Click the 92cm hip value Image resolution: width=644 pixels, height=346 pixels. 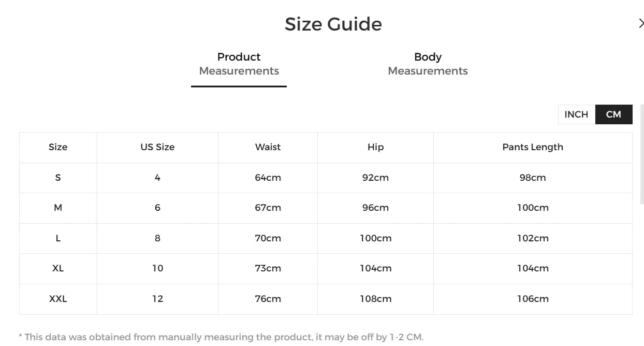[375, 178]
